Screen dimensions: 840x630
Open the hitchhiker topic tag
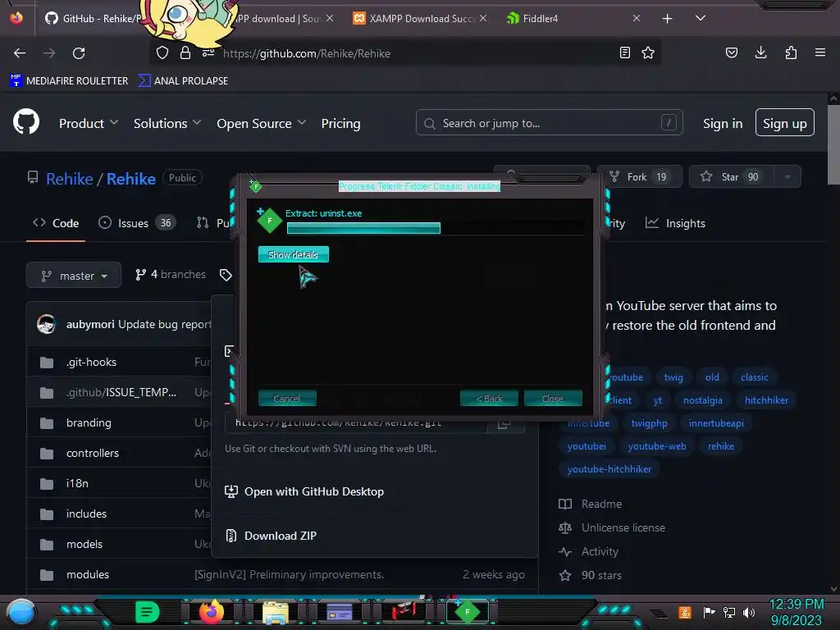click(766, 400)
